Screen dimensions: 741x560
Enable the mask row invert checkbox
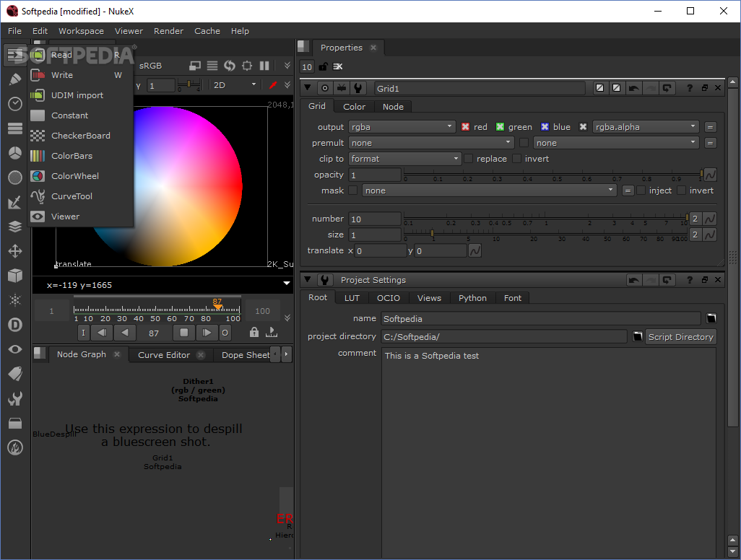tap(682, 191)
